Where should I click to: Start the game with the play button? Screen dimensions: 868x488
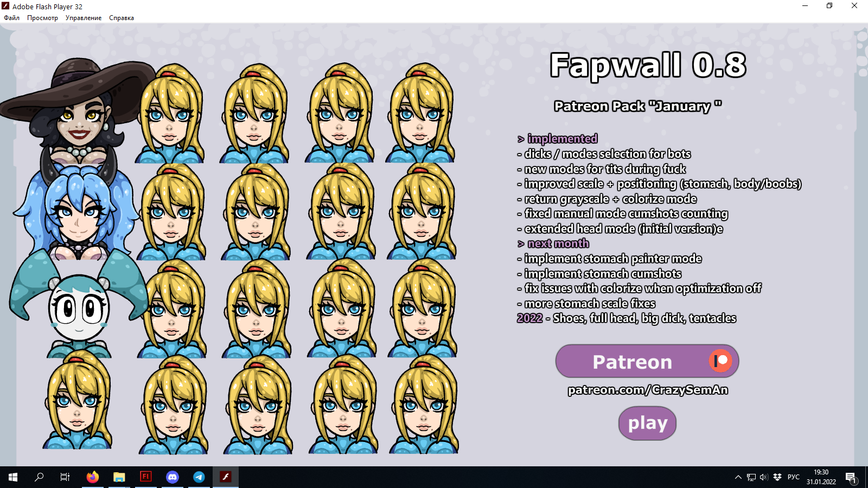647,423
